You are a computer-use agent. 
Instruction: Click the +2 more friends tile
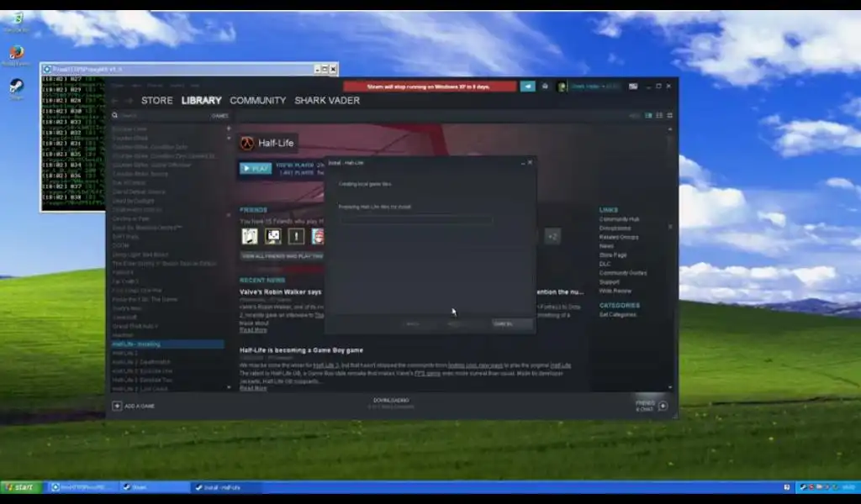point(552,236)
